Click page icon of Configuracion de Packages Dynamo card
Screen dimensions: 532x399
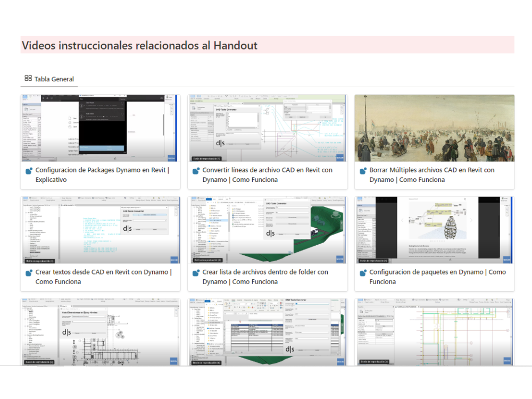29,171
